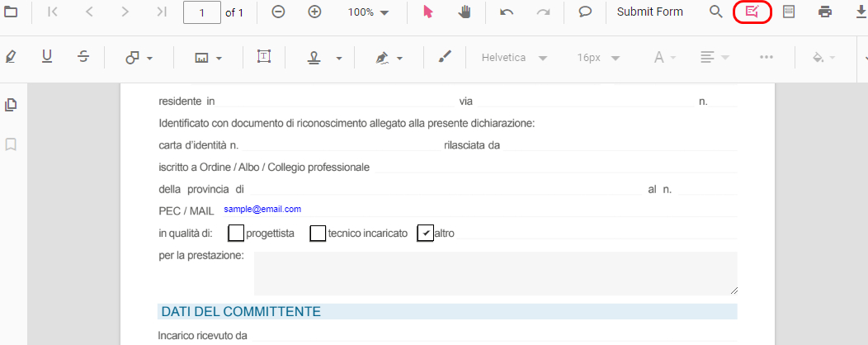Select the strikethrough annotation tool
868x345 pixels.
click(x=83, y=56)
